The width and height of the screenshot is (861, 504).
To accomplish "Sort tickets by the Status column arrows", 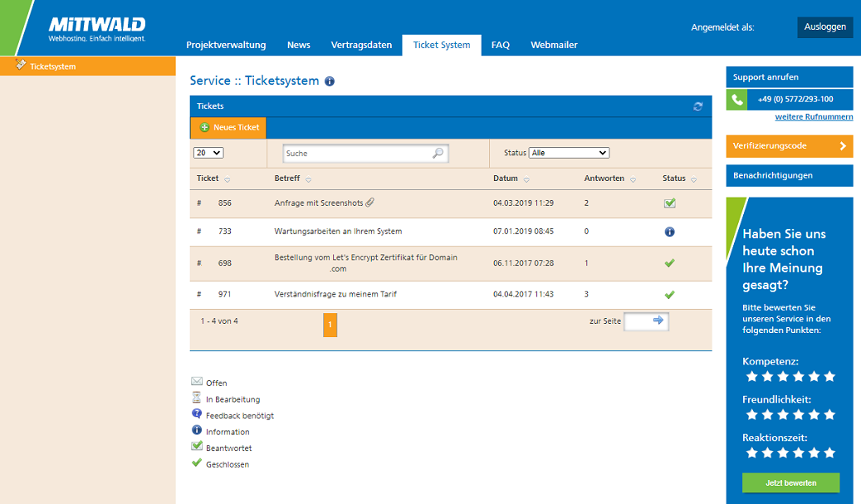I will [694, 179].
